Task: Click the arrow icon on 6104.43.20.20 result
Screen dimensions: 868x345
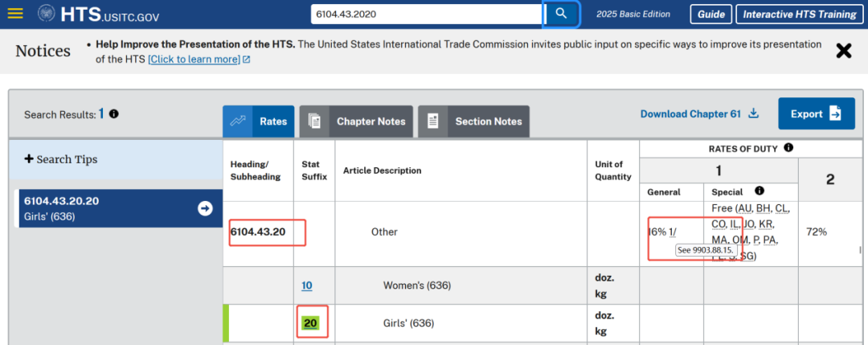Action: click(x=206, y=208)
